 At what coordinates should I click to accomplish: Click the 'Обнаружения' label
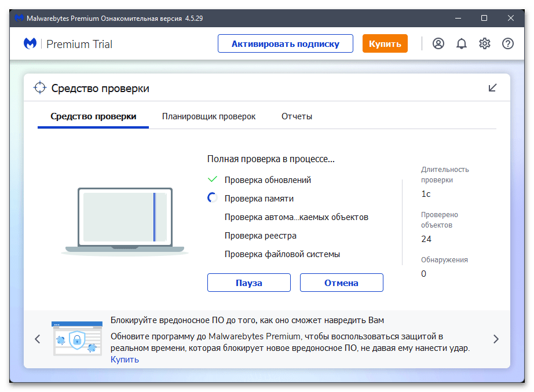[444, 260]
